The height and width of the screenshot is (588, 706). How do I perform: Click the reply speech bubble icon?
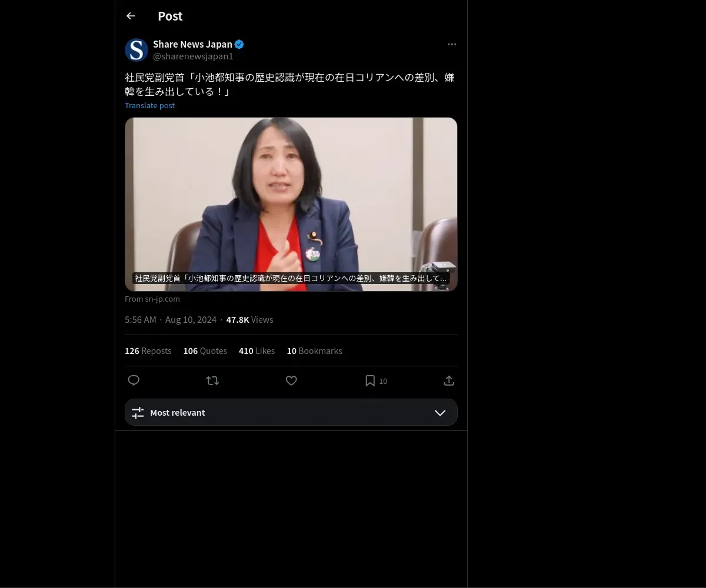pyautogui.click(x=134, y=380)
